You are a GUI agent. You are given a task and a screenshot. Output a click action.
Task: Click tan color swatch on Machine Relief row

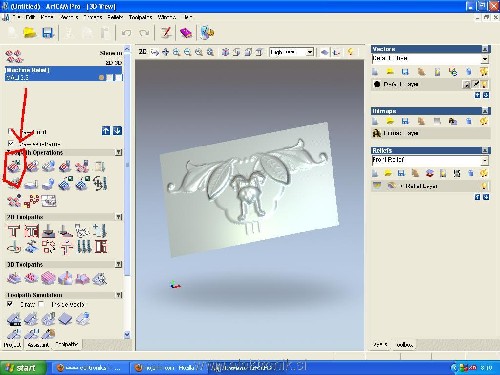point(102,77)
